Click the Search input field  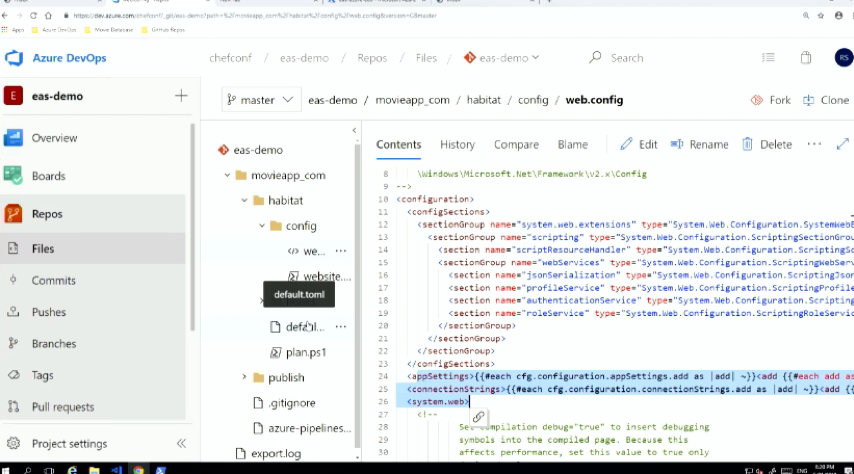(x=680, y=58)
